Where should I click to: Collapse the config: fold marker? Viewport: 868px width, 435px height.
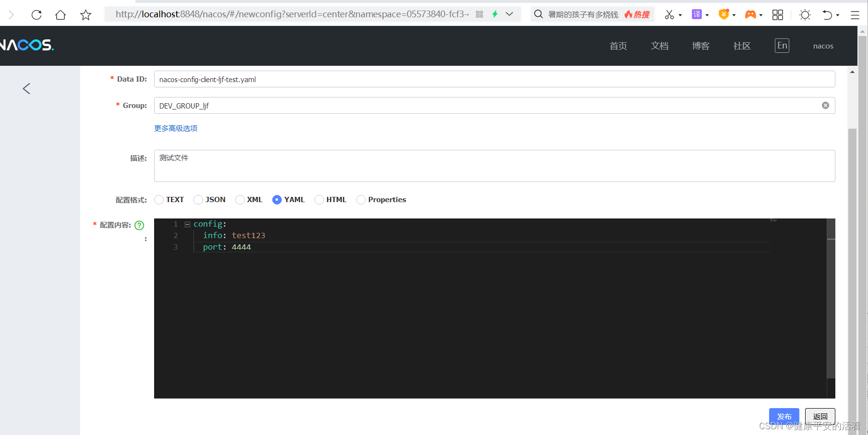pos(187,224)
